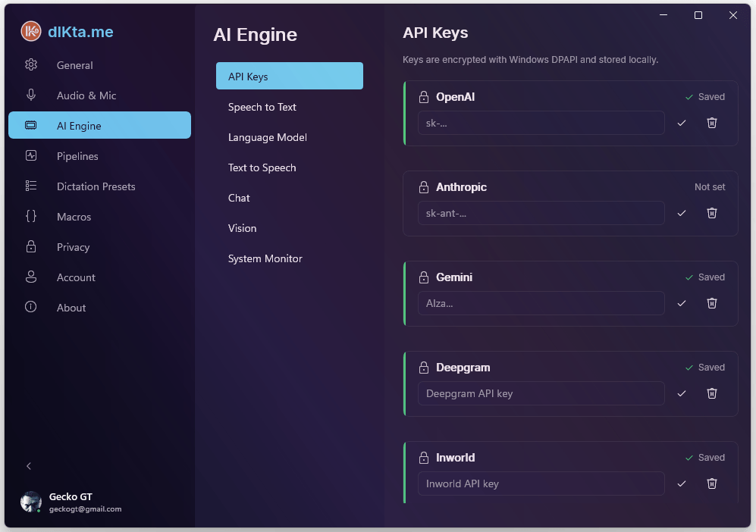Viewport: 756px width, 532px height.
Task: Click the Anthropic Not set status
Action: (x=710, y=187)
